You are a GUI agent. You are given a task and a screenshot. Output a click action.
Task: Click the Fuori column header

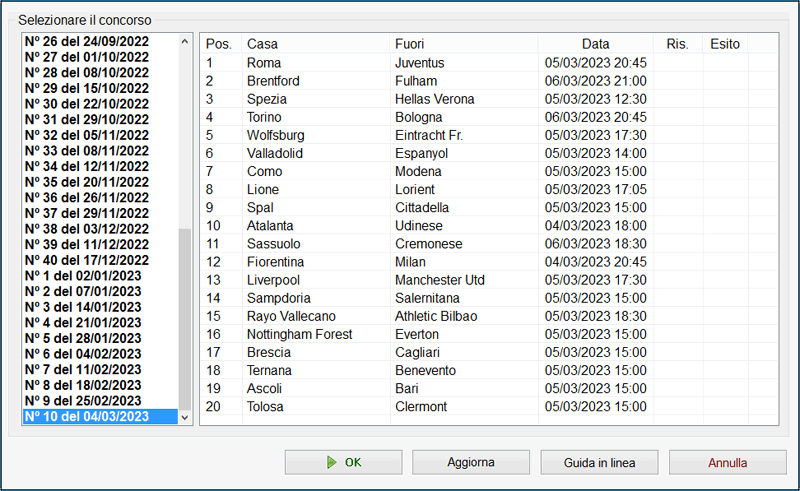point(464,44)
